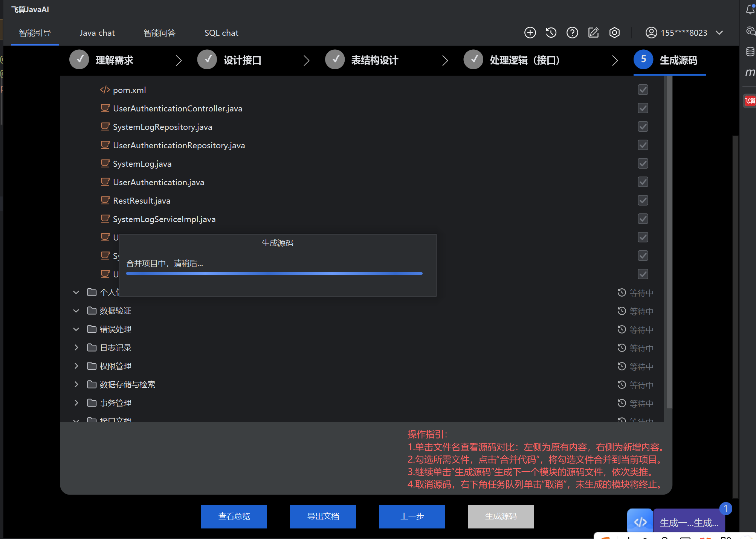Click the merge progress bar
The height and width of the screenshot is (539, 756).
[274, 273]
